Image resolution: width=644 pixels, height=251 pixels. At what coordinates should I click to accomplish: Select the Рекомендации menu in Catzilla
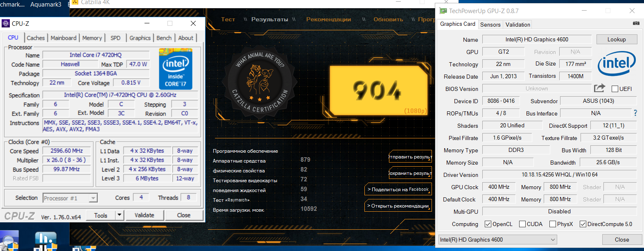point(328,19)
